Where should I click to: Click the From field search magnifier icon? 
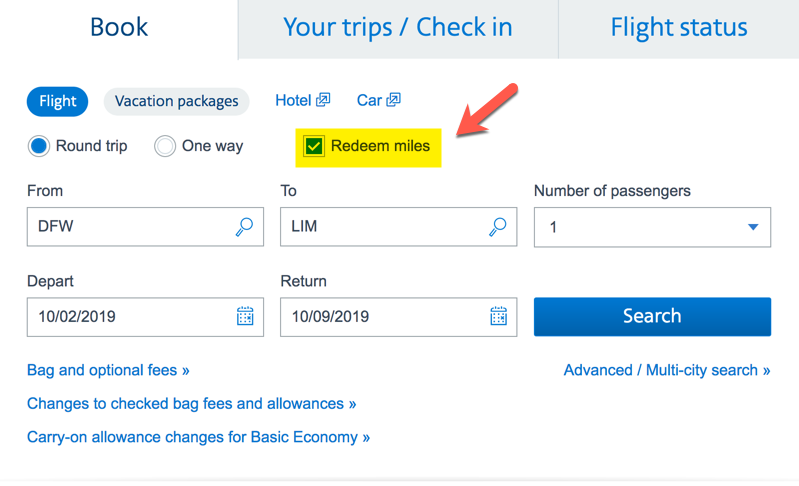244,227
